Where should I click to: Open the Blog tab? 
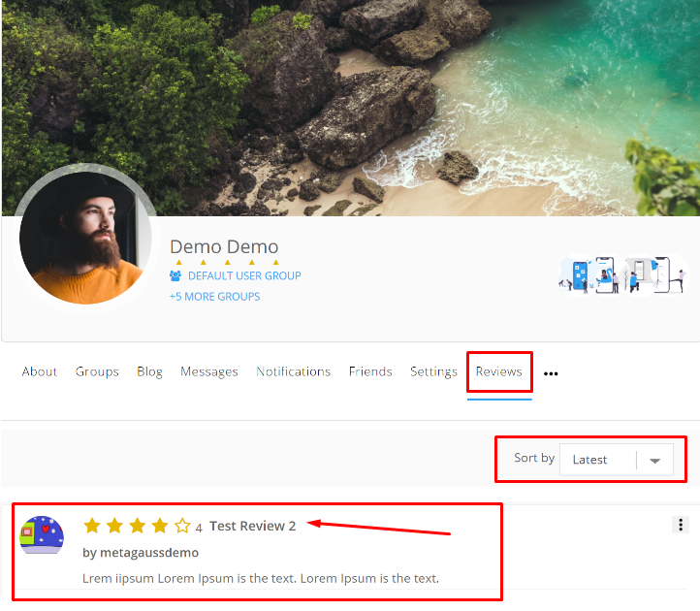[149, 371]
